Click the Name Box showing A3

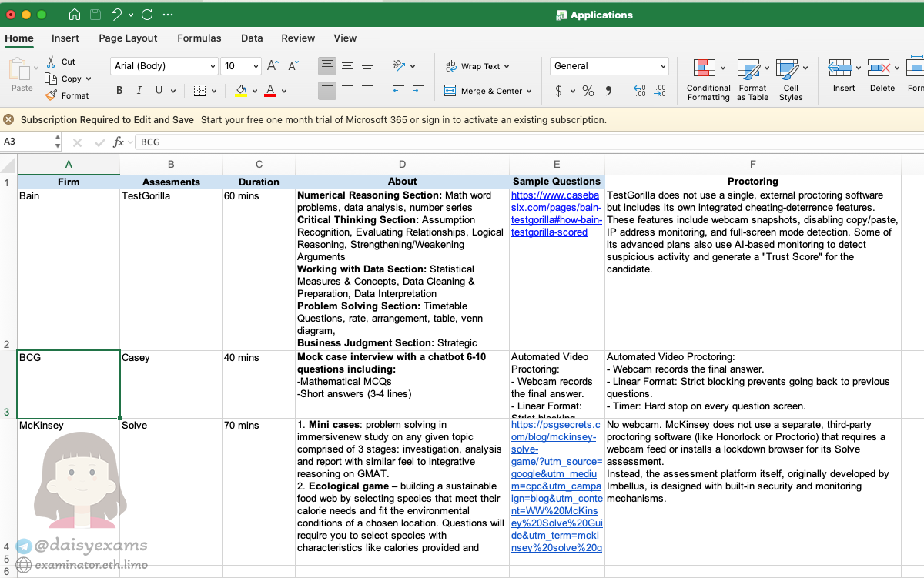point(27,142)
